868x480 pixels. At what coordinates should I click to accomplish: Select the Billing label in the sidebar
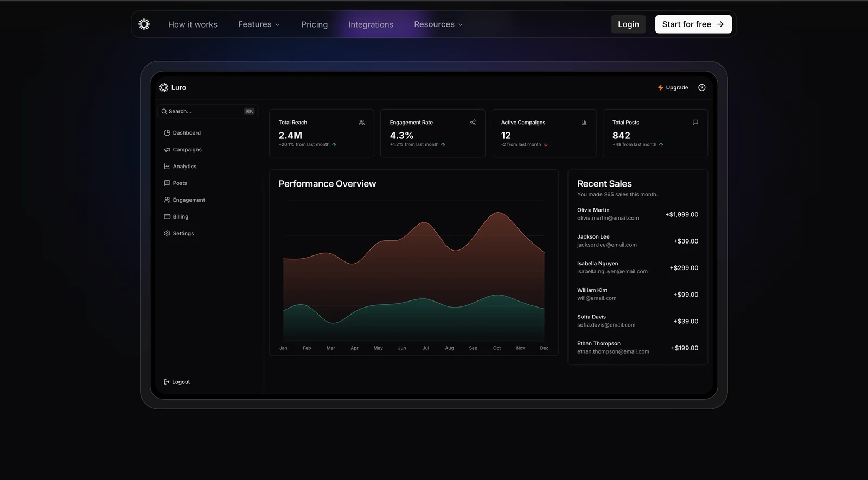tap(181, 216)
